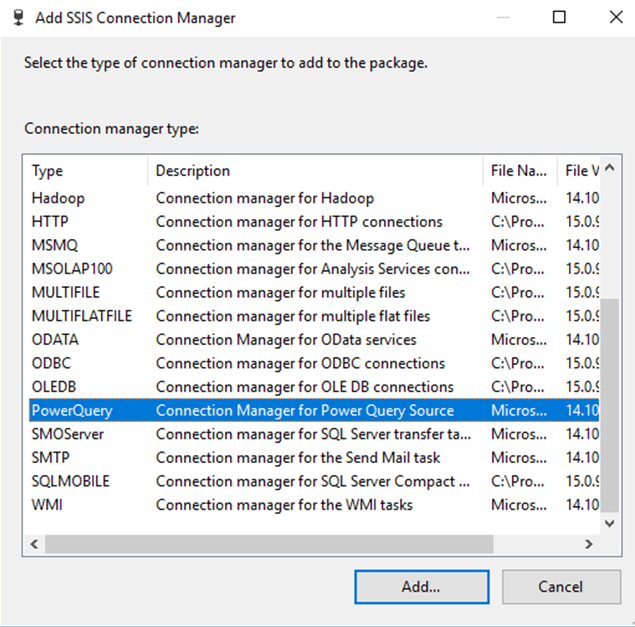The image size is (635, 627).
Task: Select the ODBC connection type
Action: 52,363
